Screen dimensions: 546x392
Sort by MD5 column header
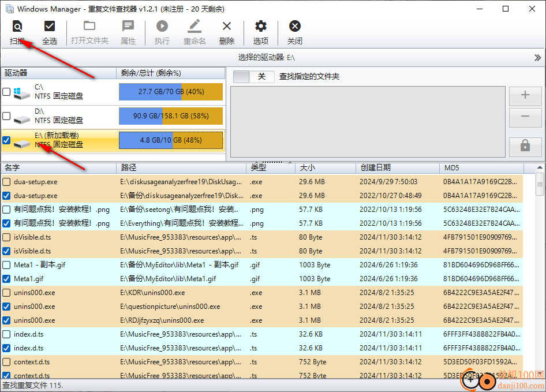(481, 168)
